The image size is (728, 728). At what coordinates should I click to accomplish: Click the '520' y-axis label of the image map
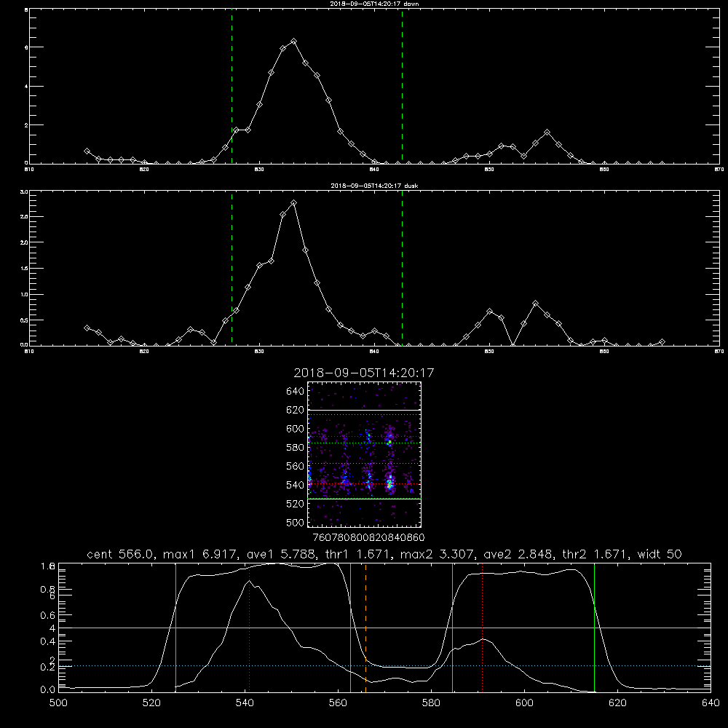296,504
